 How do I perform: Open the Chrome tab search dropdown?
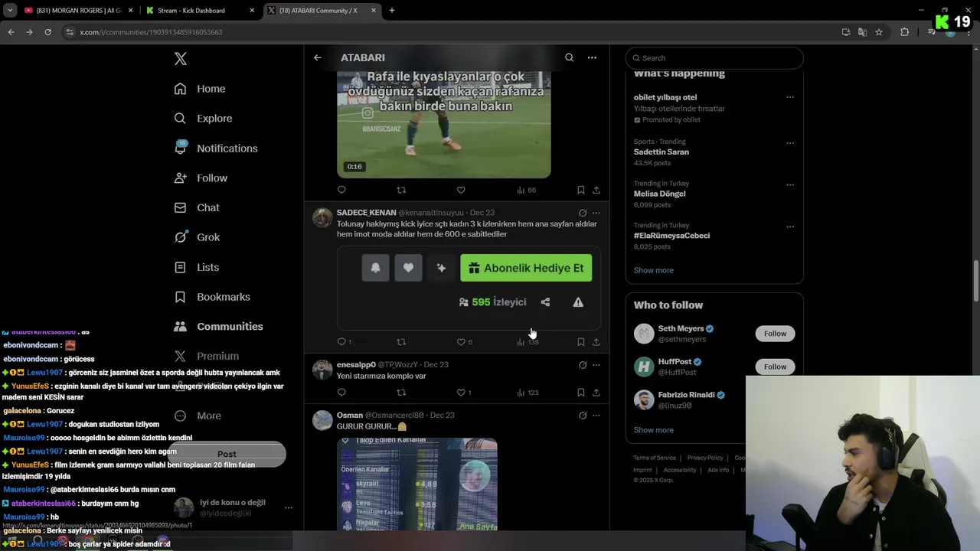pyautogui.click(x=10, y=11)
